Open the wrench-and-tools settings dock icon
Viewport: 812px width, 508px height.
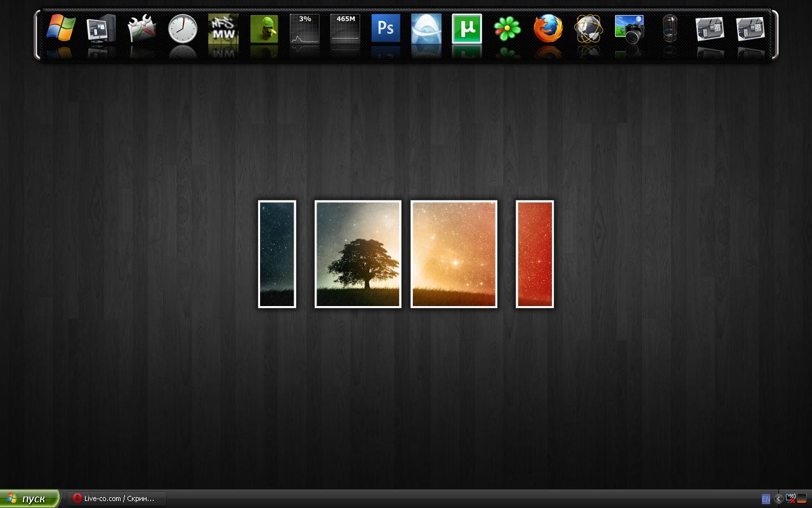click(x=142, y=29)
